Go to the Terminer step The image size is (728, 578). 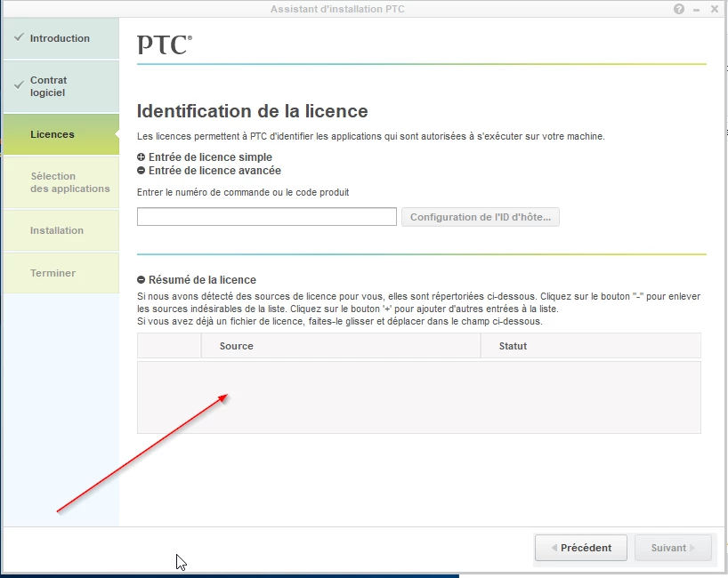[61, 273]
